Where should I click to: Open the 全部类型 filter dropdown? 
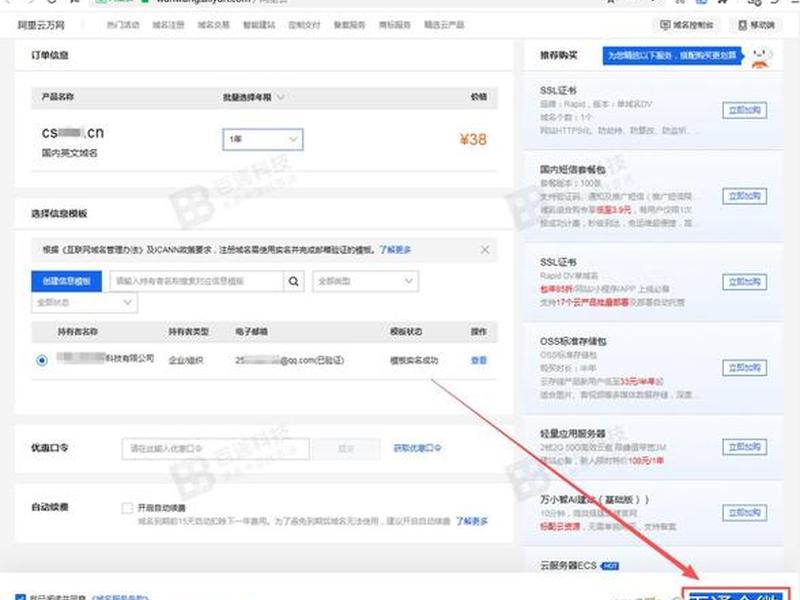(x=365, y=281)
